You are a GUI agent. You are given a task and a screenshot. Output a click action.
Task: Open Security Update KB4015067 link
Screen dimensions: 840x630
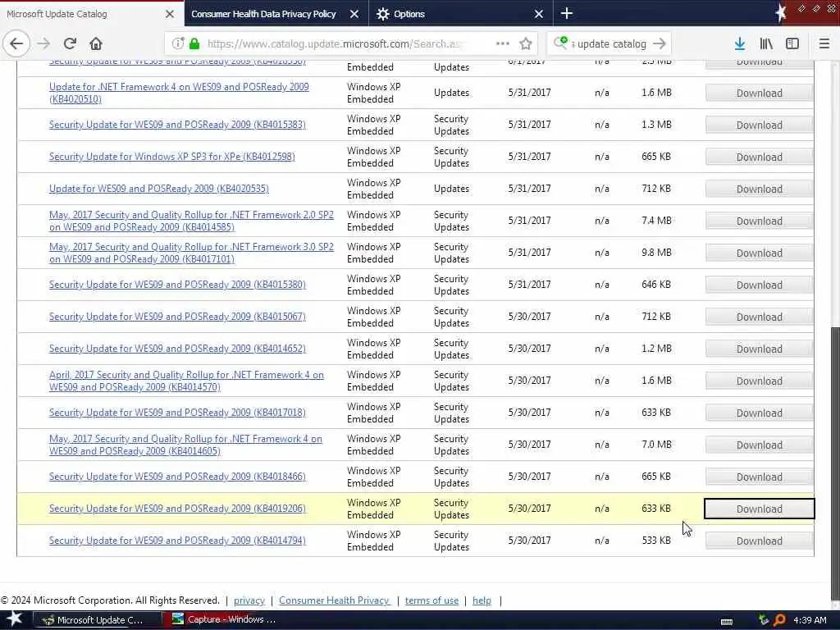(177, 317)
